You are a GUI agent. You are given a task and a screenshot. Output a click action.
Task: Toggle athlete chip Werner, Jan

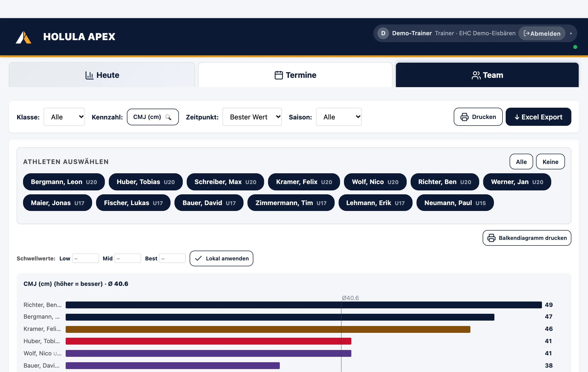tap(517, 182)
